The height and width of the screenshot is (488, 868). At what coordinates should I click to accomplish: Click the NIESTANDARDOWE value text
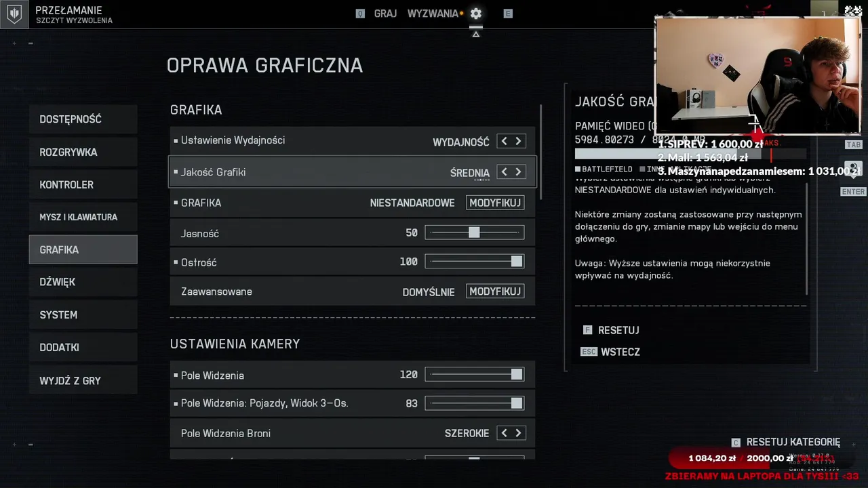point(412,203)
